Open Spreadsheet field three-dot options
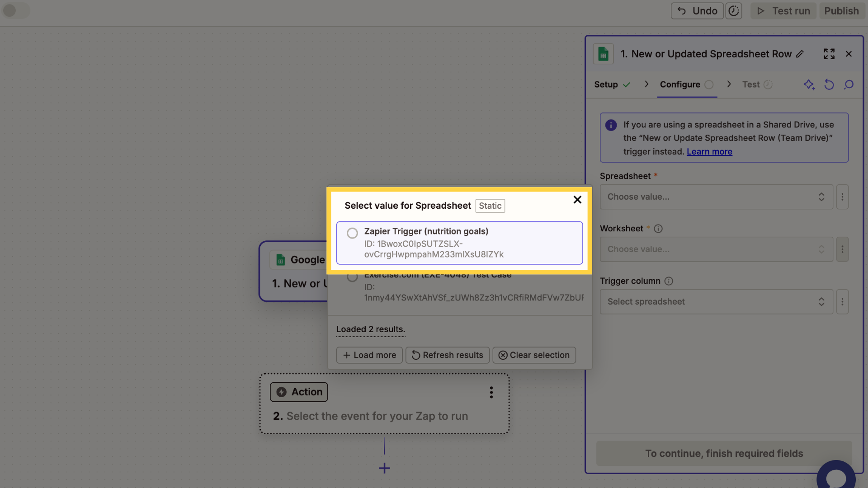The image size is (868, 488). [x=842, y=197]
